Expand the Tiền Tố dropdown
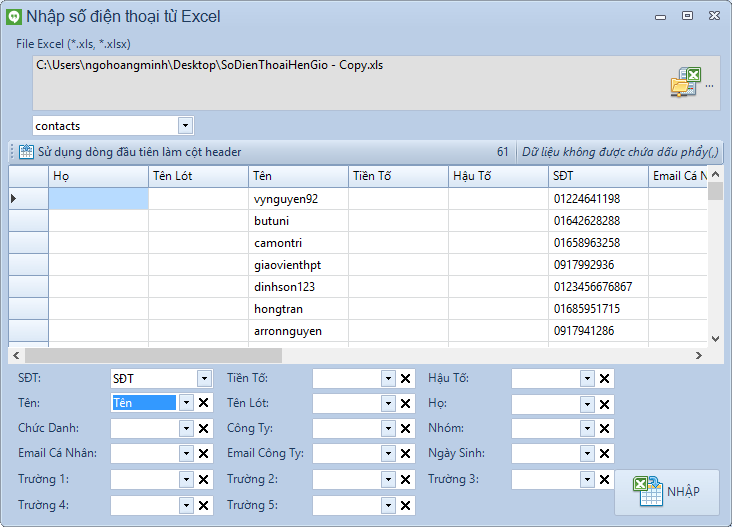 (388, 379)
